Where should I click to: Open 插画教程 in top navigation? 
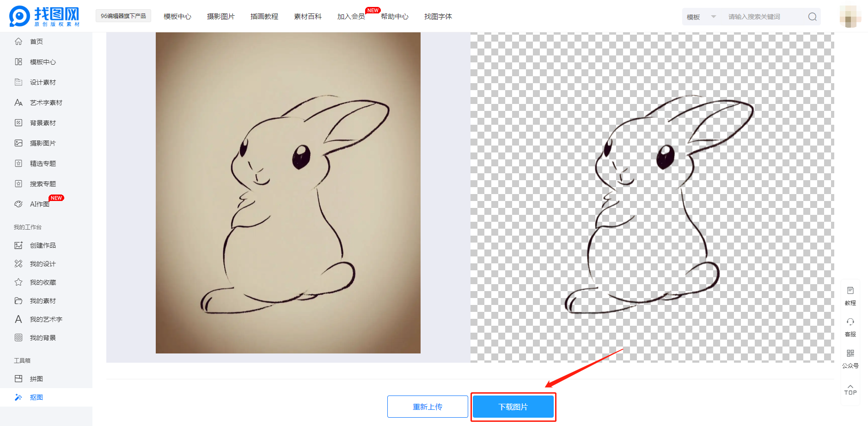(264, 17)
